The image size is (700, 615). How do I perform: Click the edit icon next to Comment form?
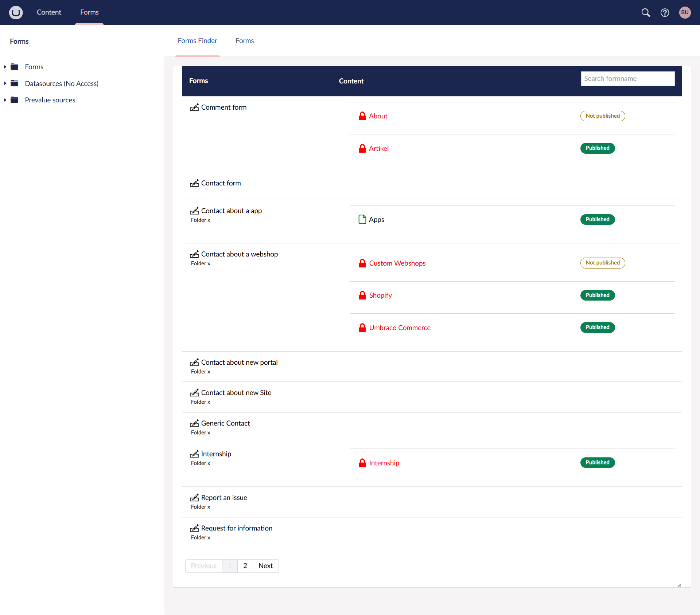[195, 107]
